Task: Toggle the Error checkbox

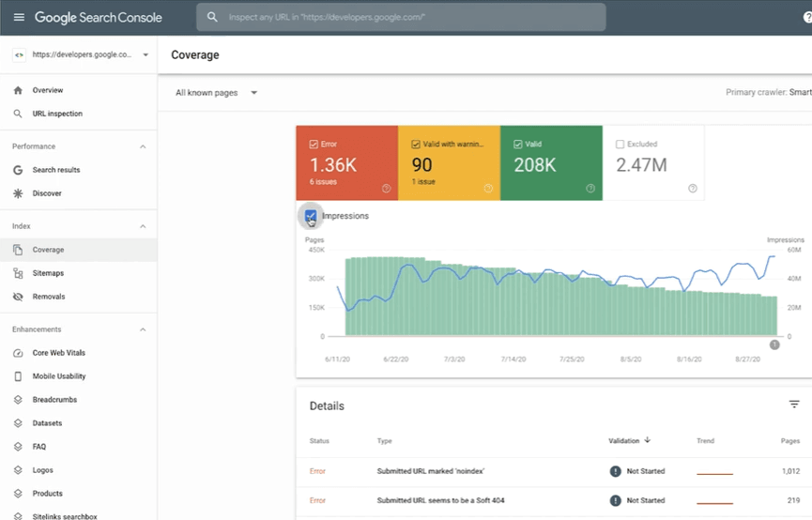Action: click(314, 145)
